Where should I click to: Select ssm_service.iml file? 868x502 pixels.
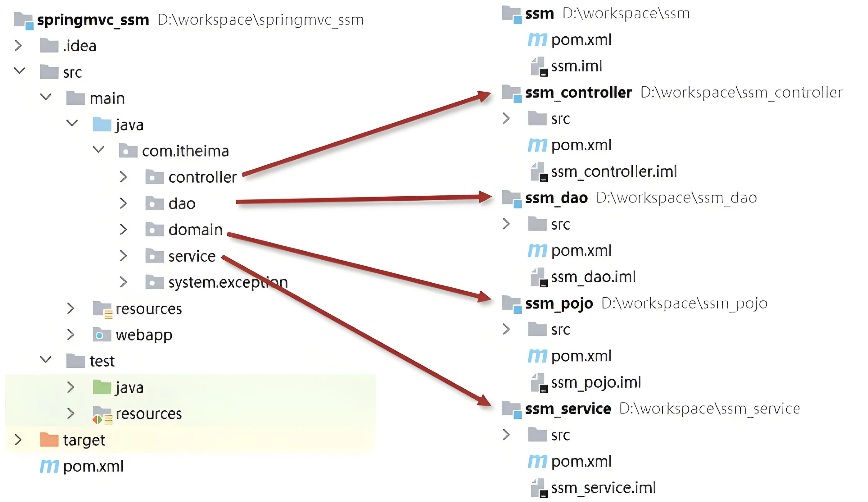(603, 487)
